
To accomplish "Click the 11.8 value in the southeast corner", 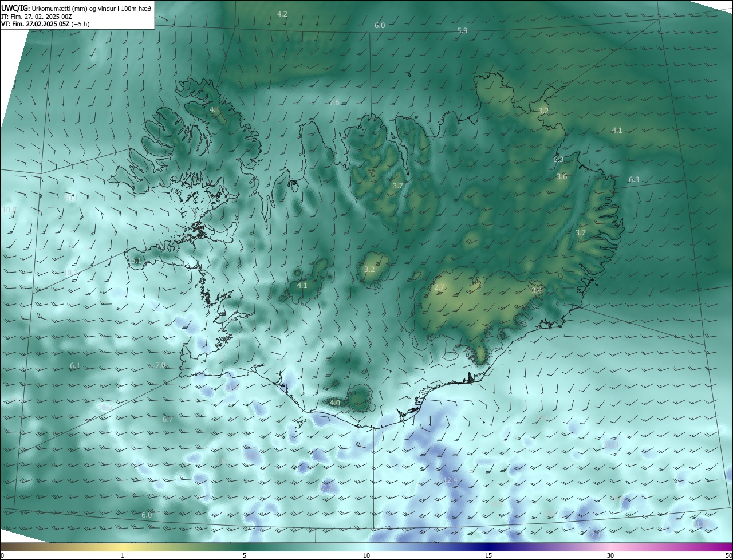I will (x=699, y=523).
